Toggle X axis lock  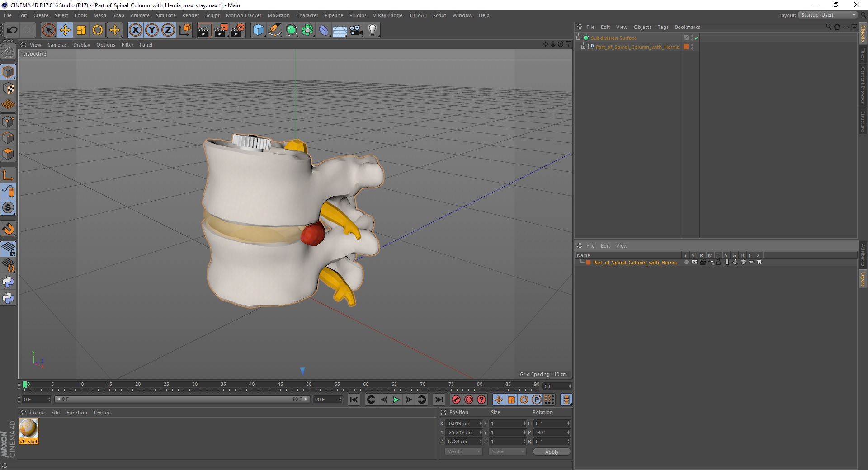135,30
